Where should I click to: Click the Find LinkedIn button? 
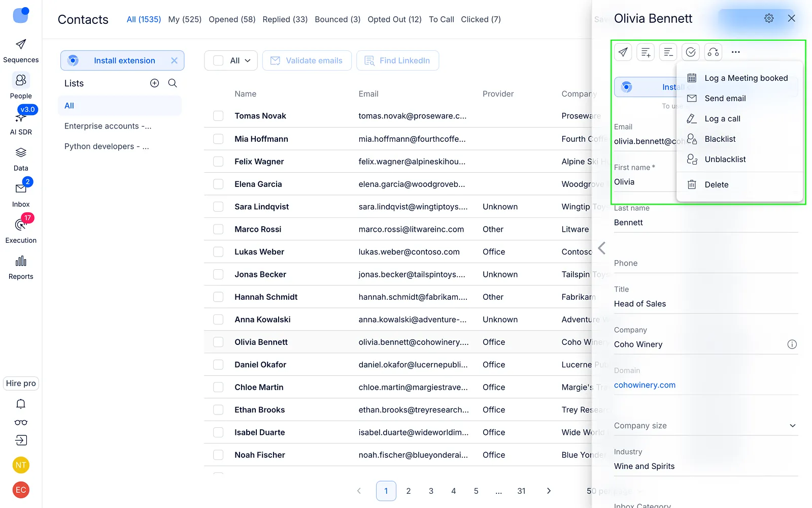pos(398,60)
